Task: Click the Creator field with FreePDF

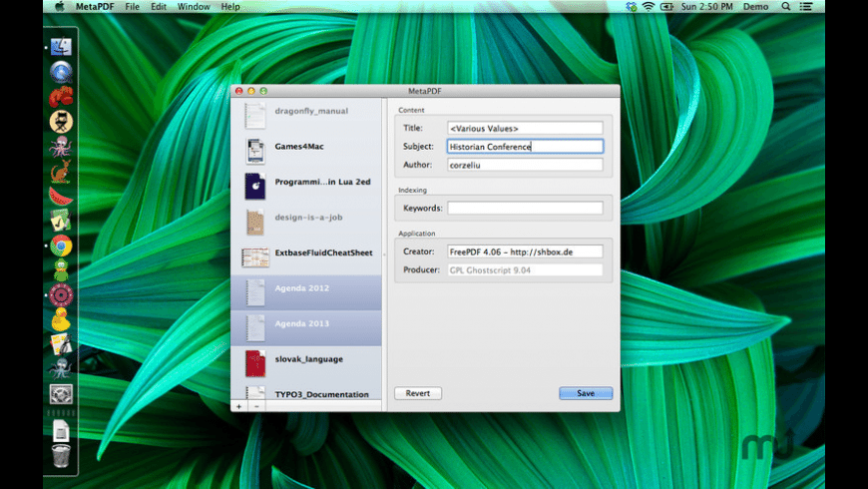Action: pyautogui.click(x=525, y=251)
